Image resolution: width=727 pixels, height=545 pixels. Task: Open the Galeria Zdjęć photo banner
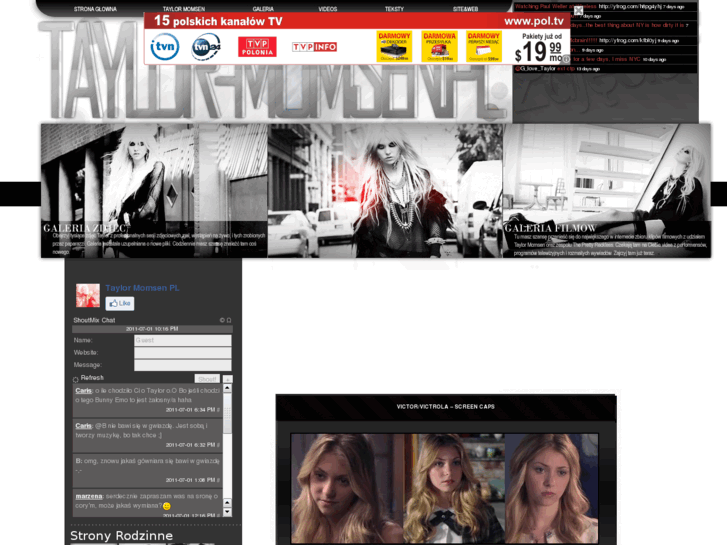click(154, 191)
